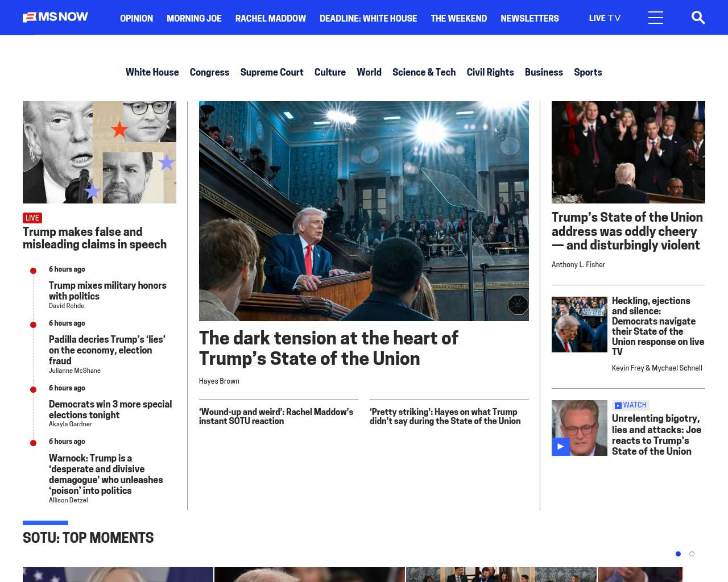
Task: Select the first carousel dot
Action: (678, 554)
